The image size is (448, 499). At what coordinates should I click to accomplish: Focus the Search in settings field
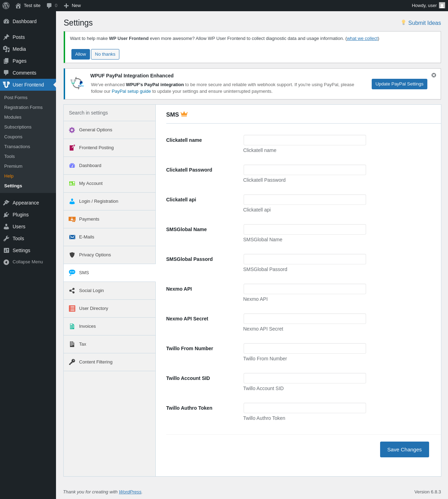(110, 113)
